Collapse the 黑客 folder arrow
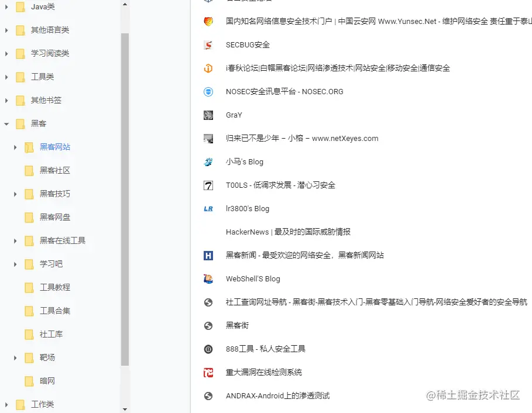 tap(6, 124)
